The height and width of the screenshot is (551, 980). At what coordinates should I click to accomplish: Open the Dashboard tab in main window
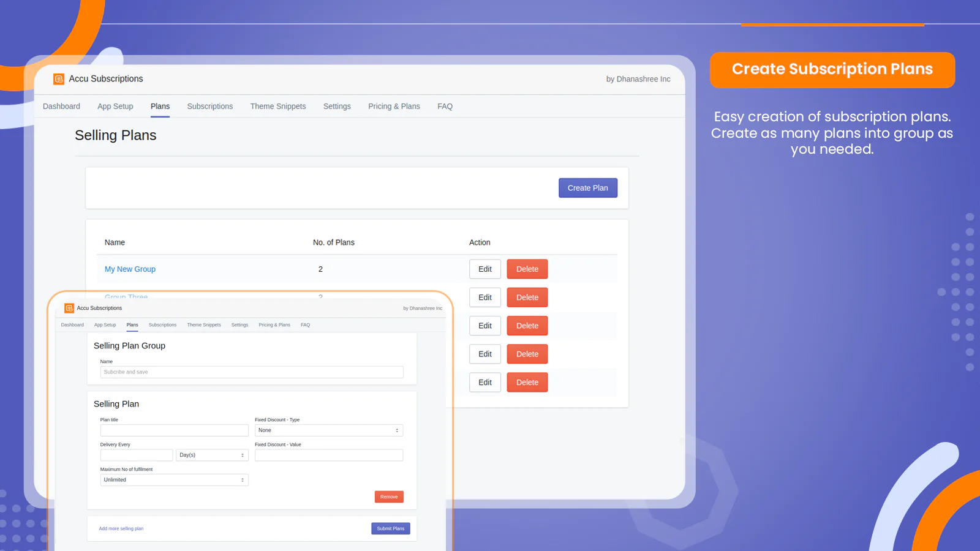point(61,107)
